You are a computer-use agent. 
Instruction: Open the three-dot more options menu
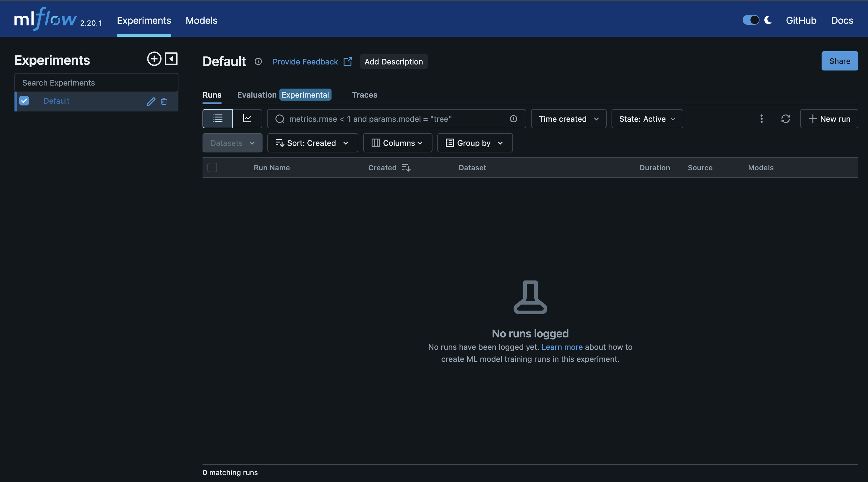761,119
